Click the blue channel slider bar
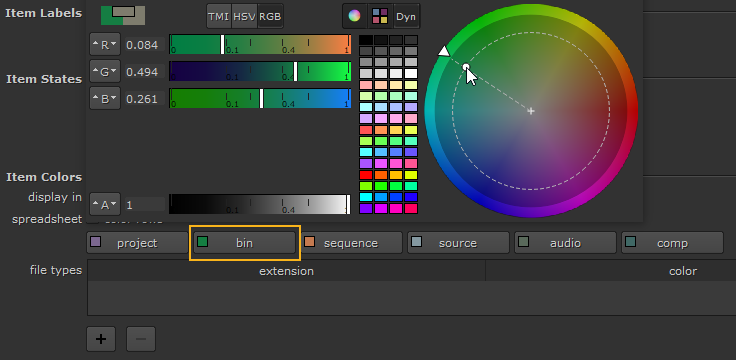The width and height of the screenshot is (736, 361). click(260, 99)
